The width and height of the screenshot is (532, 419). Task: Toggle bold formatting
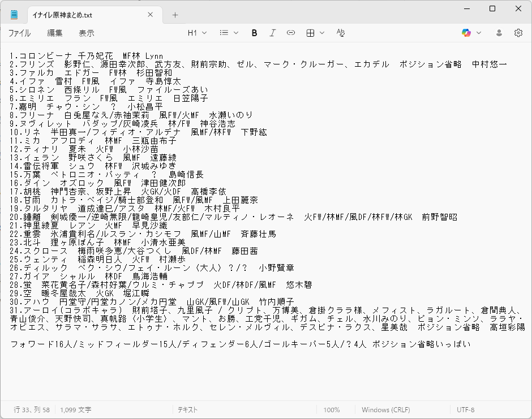point(255,33)
